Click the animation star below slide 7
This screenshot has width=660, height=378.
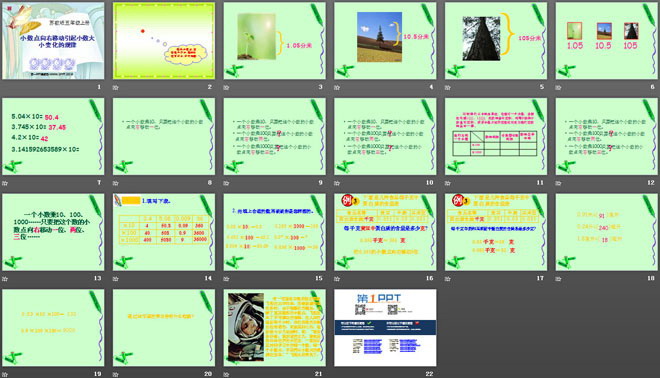click(x=5, y=183)
